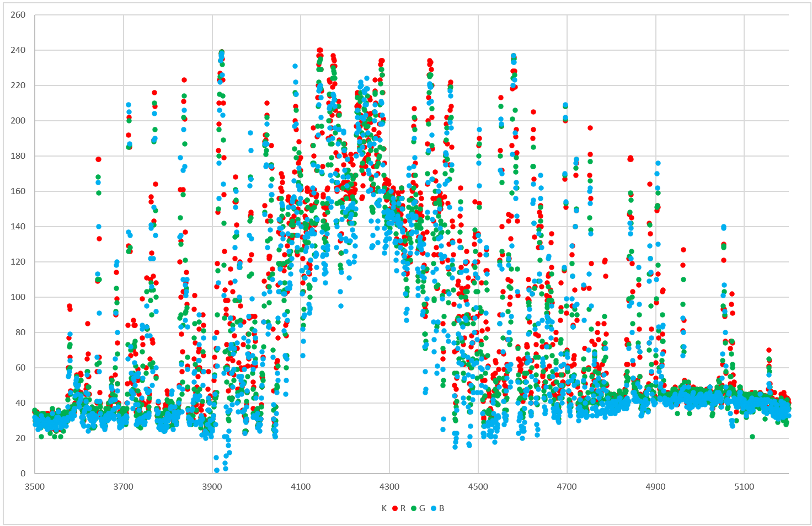The height and width of the screenshot is (526, 812).
Task: Select the 140 y-axis tick label
Action: click(18, 227)
